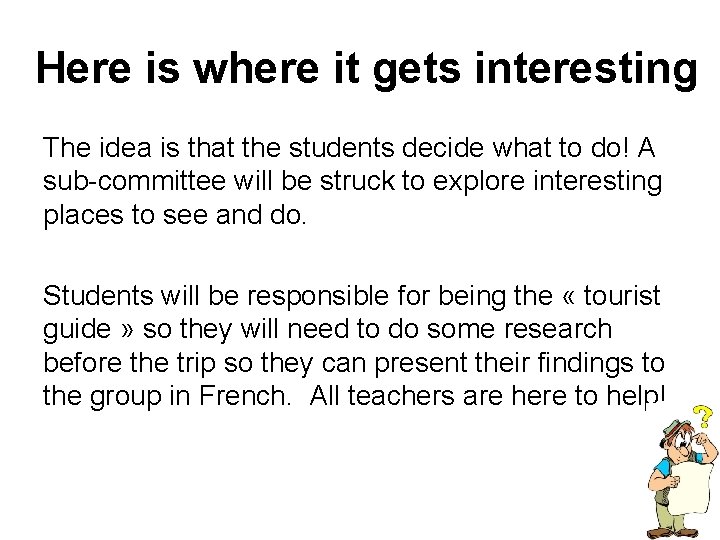Screen dimensions: 720x540
Task: Click the tourist's brown shoes
Action: [674, 533]
